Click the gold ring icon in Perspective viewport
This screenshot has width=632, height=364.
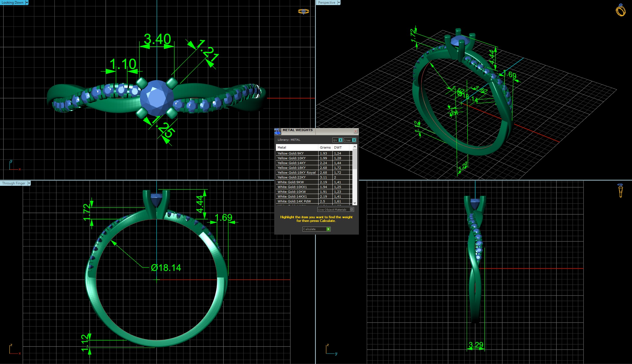pyautogui.click(x=620, y=10)
